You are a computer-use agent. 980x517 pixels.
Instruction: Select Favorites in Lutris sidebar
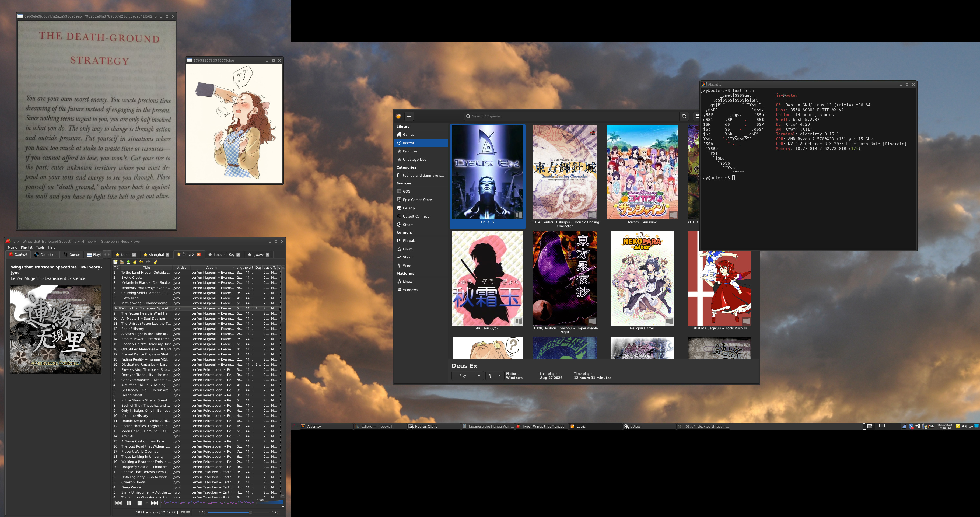421,151
